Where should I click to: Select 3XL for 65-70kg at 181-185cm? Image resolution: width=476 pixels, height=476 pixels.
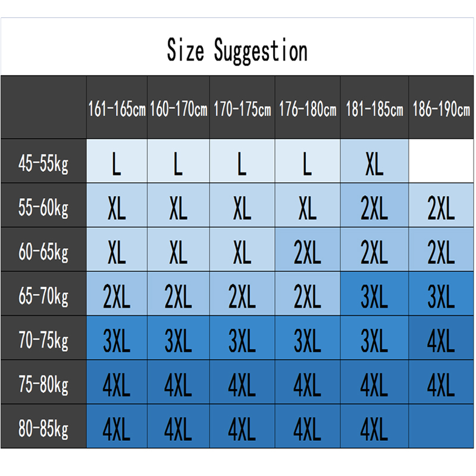[374, 296]
